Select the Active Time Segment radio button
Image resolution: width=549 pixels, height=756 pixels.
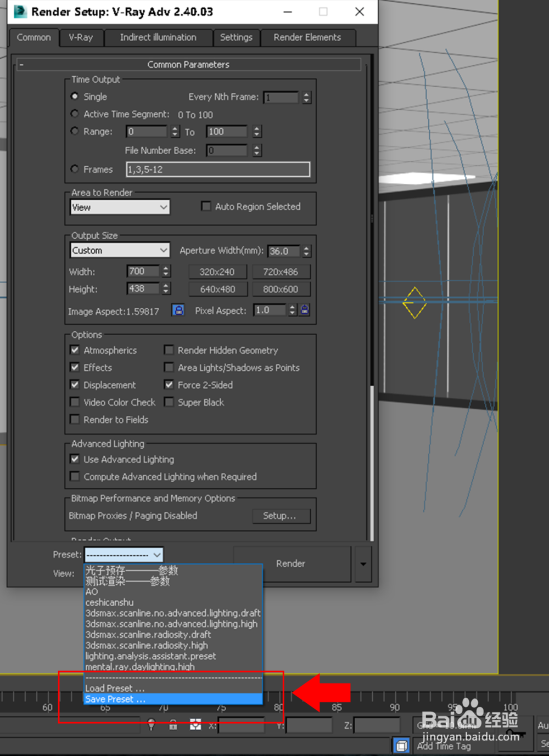[75, 114]
